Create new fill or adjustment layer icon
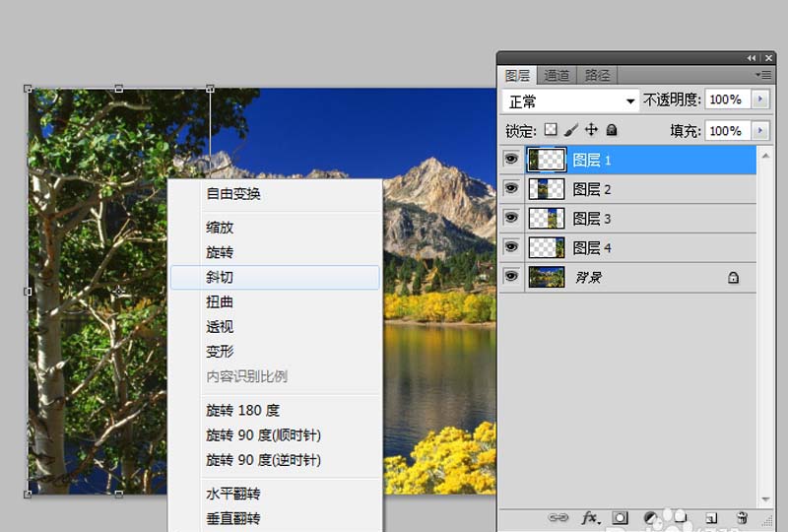 (x=650, y=518)
